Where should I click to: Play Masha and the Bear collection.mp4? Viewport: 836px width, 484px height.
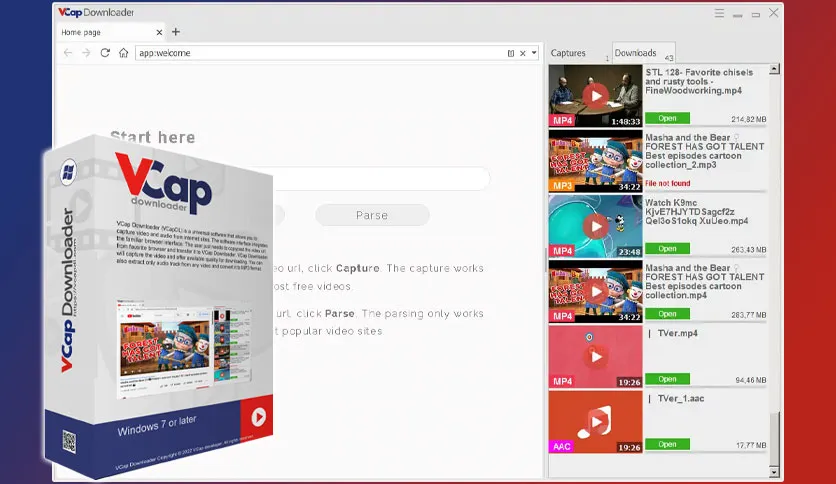(x=596, y=292)
